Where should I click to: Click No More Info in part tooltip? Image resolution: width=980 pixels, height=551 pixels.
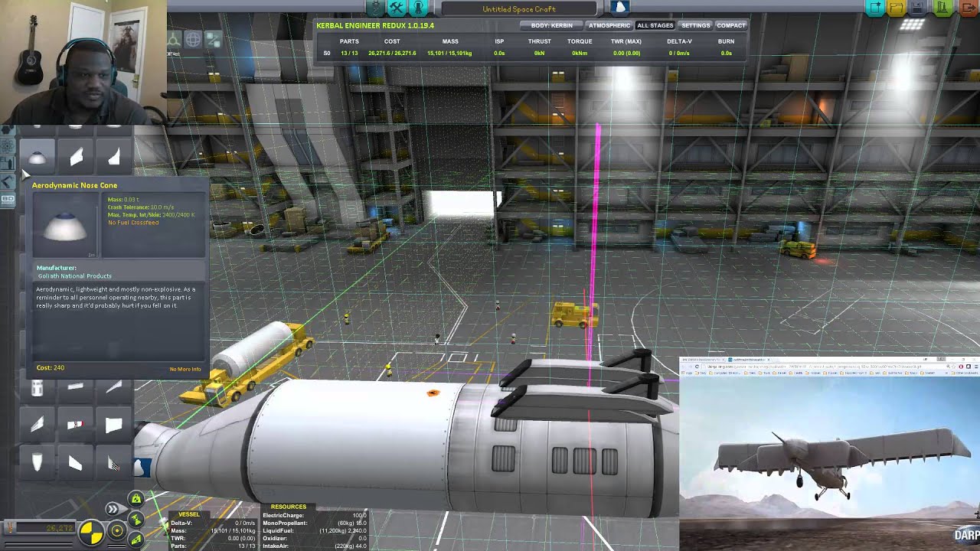click(x=185, y=369)
